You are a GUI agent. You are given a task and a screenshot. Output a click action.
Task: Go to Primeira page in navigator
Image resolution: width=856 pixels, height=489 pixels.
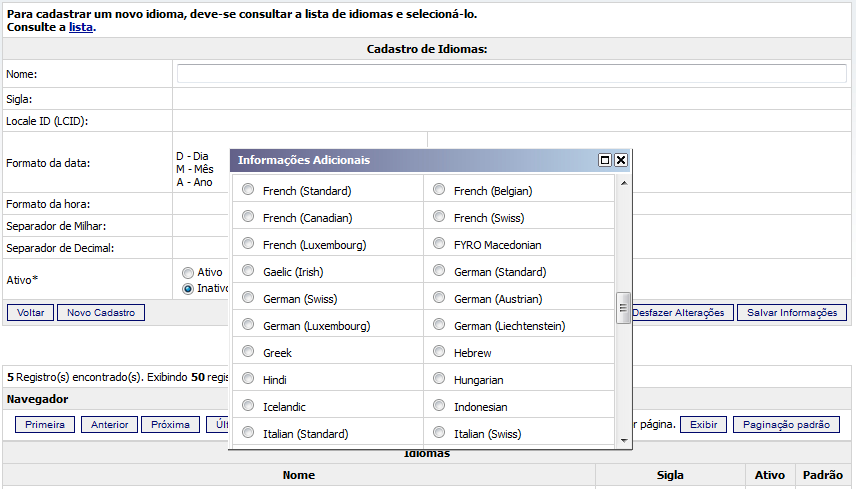[x=45, y=424]
